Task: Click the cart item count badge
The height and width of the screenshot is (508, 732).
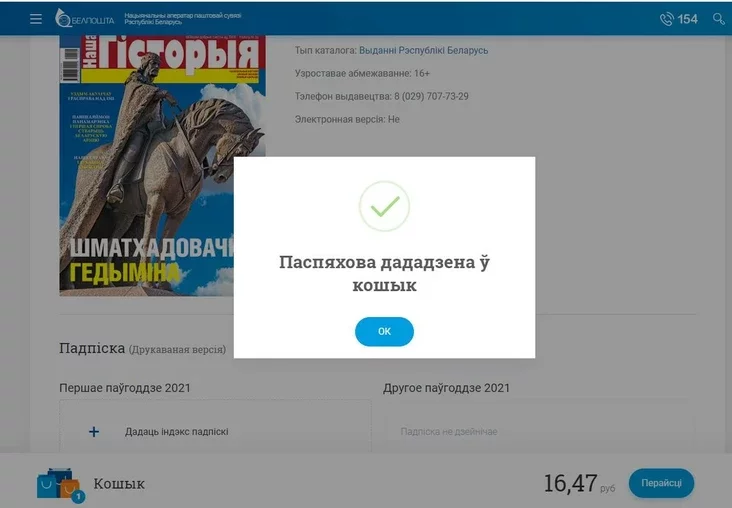Action: pos(78,496)
